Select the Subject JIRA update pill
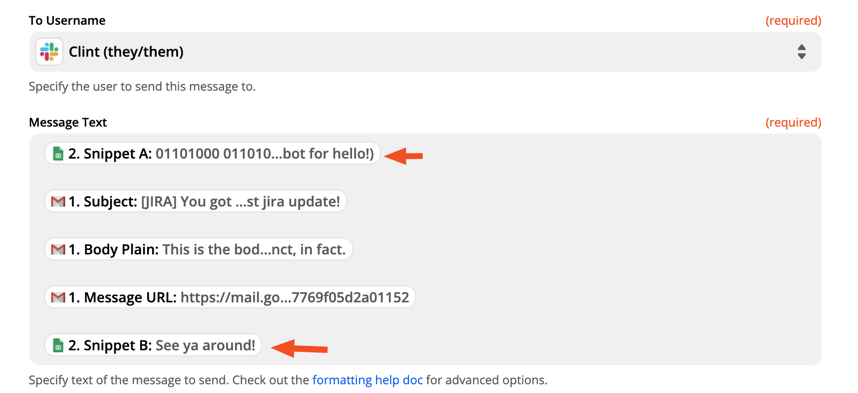Viewport: 858px width, 393px height. point(195,202)
